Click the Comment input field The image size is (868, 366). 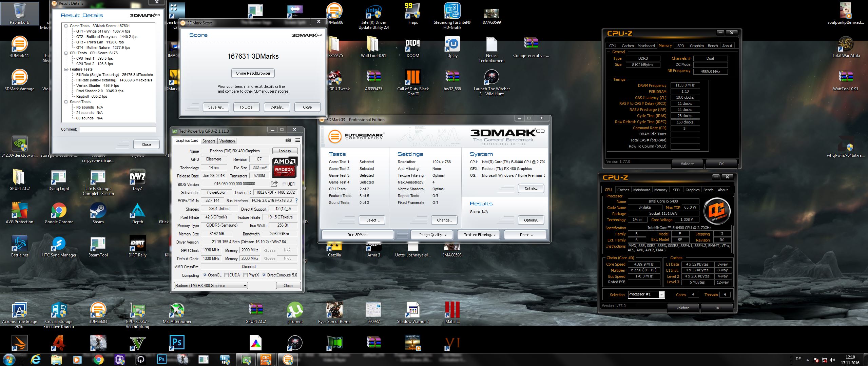tap(117, 129)
